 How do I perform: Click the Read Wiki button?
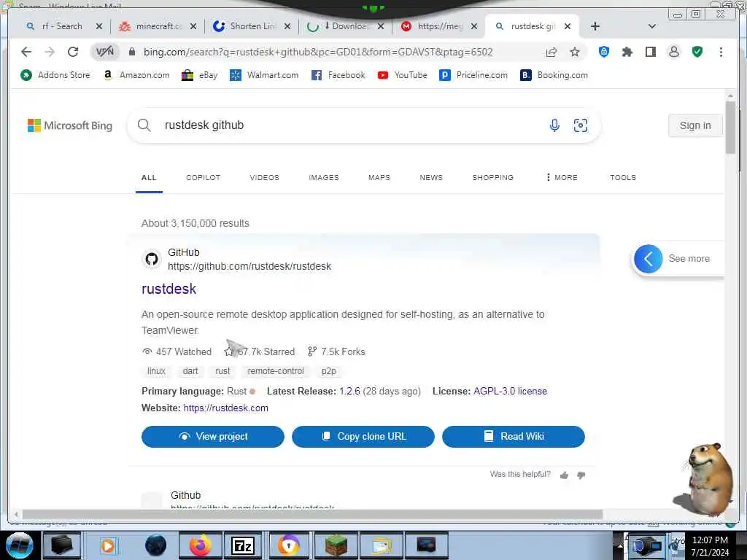[513, 437]
